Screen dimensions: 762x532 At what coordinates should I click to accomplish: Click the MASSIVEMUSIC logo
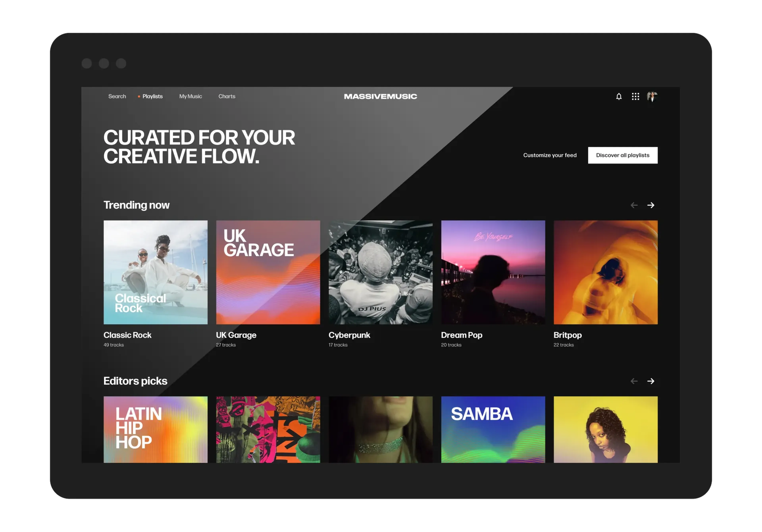click(x=380, y=96)
